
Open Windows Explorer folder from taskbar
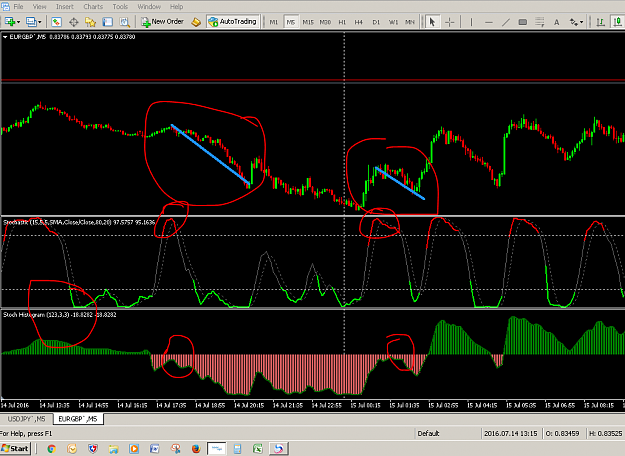click(113, 449)
